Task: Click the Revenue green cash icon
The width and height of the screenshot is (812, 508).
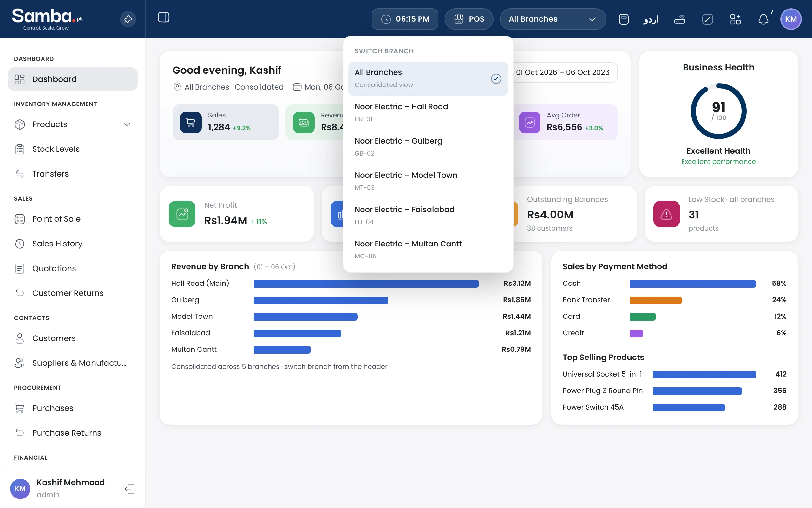Action: coord(304,122)
